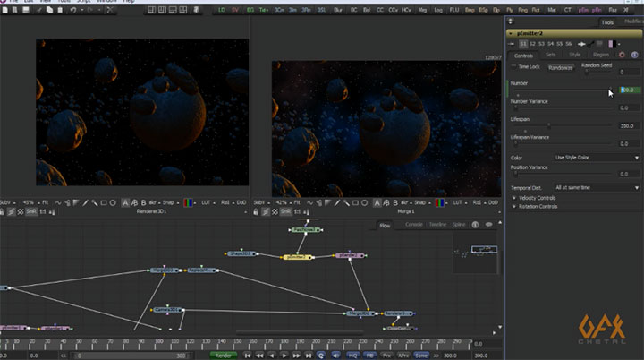Add a pEmitter with the pEm button
The width and height of the screenshot is (644, 360).
click(x=583, y=10)
